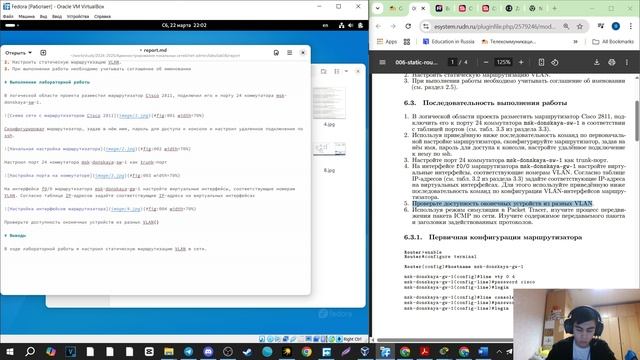The width and height of the screenshot is (640, 360).
Task: Click the volume icon in Fedora top bar
Action: 351,25
